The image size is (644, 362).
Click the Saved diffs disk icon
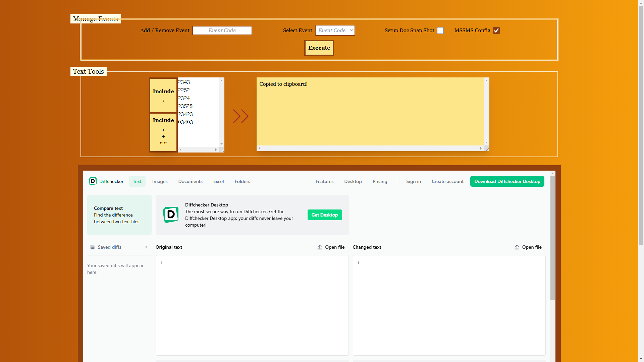pos(93,247)
